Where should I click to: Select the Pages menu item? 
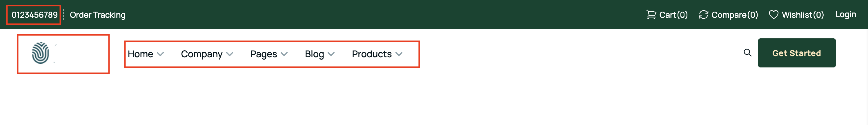pos(264,54)
